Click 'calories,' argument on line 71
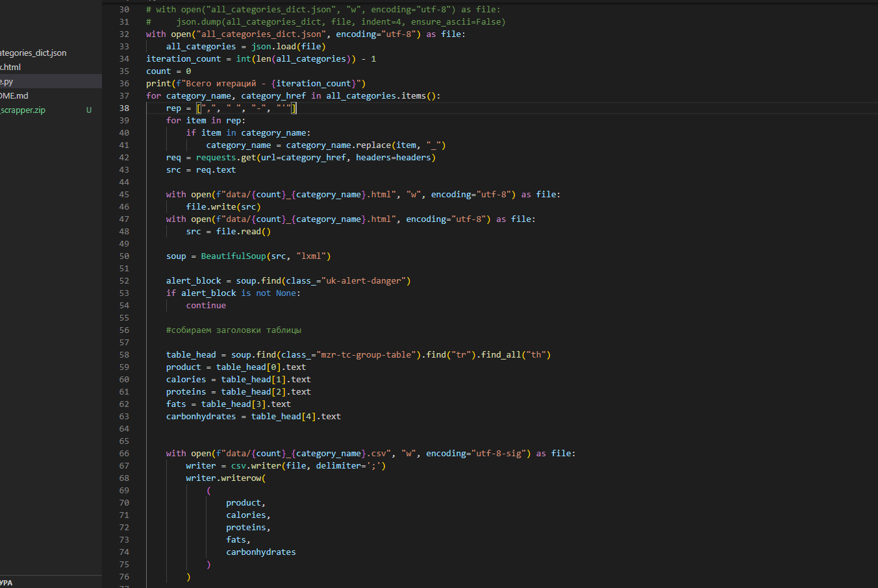The height and width of the screenshot is (588, 878). 249,515
